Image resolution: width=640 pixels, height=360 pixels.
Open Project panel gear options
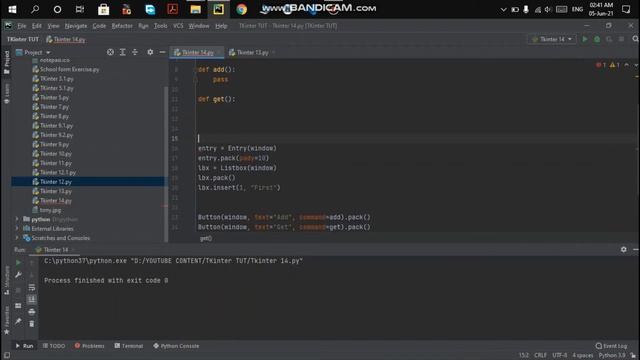[150, 52]
